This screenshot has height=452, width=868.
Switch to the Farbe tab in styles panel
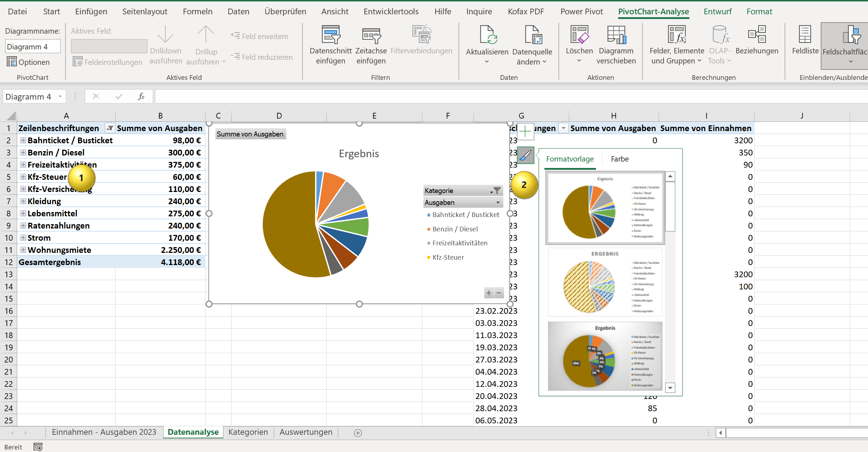620,159
